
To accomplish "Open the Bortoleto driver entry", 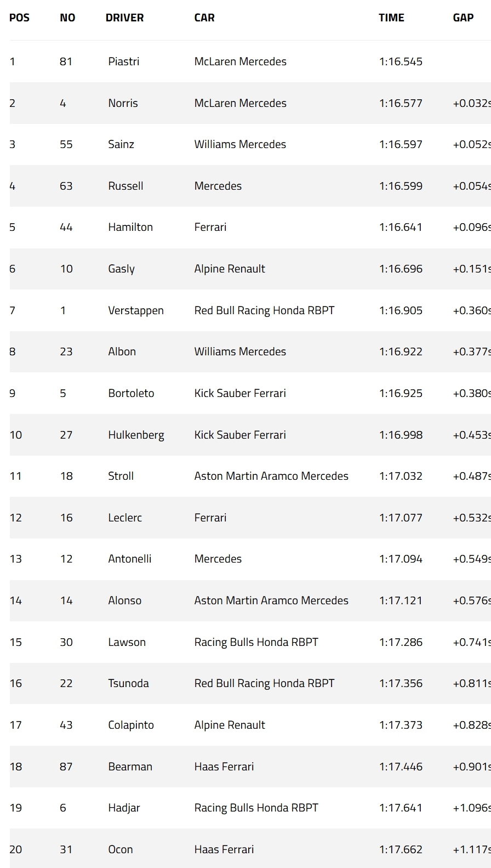I will [x=131, y=393].
